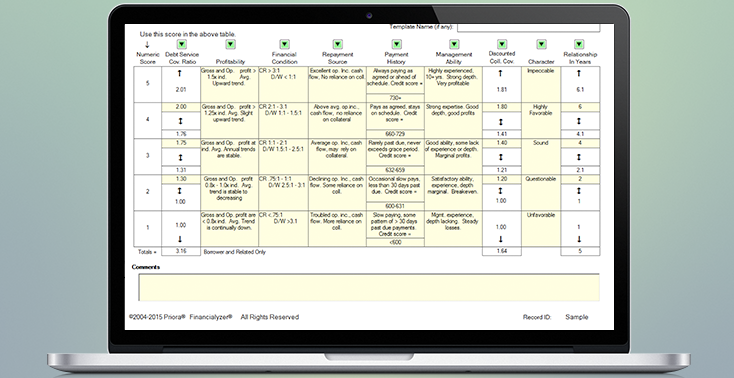The height and width of the screenshot is (378, 734).
Task: Select the 2.00 Debt Service cell
Action: pyautogui.click(x=181, y=107)
